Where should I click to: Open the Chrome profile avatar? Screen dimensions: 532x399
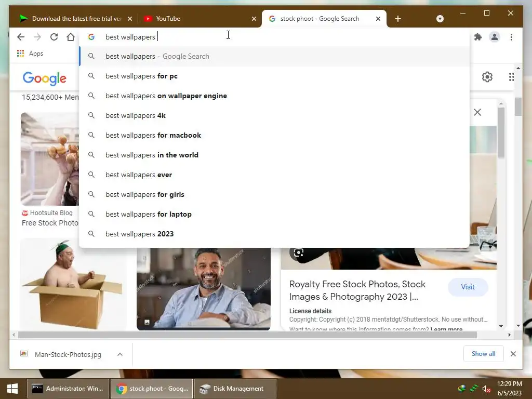pyautogui.click(x=495, y=37)
